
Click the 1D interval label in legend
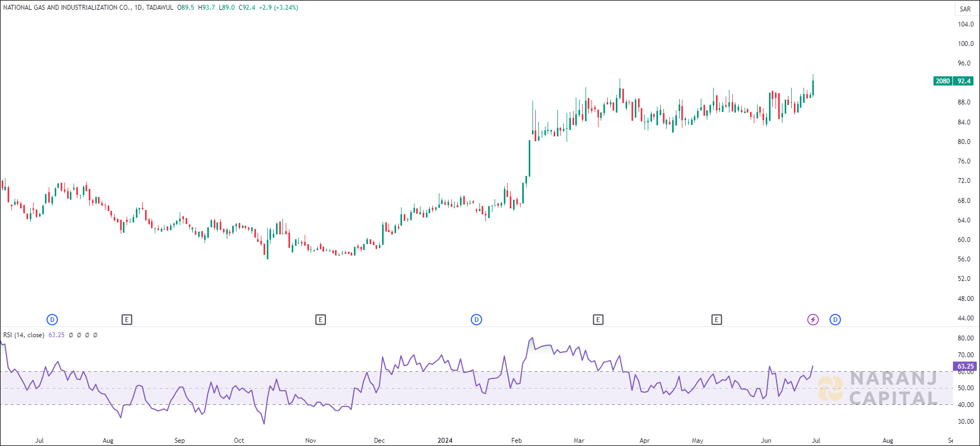[x=139, y=8]
